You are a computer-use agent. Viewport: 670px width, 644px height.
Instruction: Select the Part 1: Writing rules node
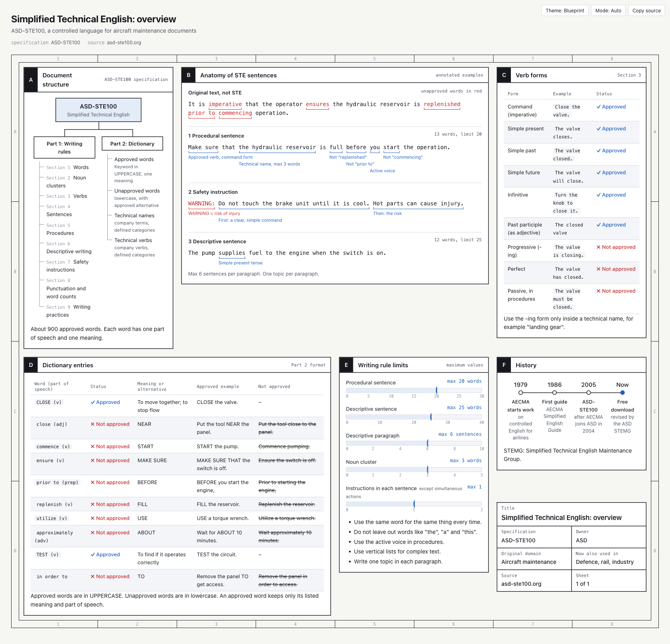click(65, 148)
